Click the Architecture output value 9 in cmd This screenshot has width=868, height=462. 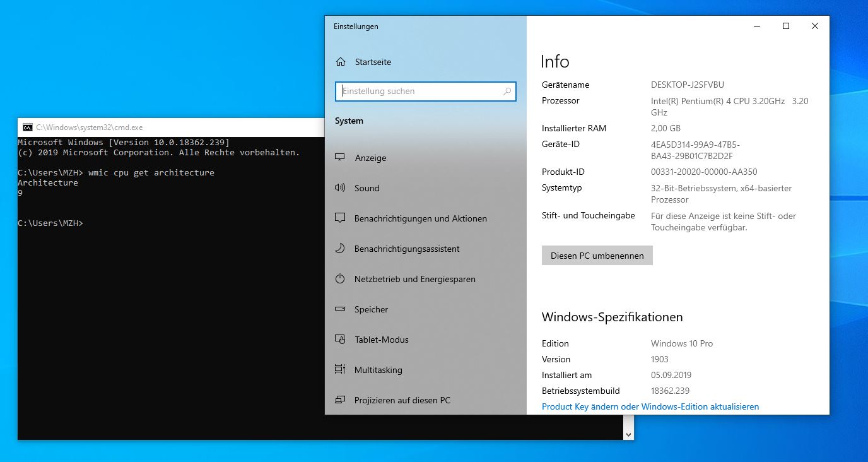[20, 193]
